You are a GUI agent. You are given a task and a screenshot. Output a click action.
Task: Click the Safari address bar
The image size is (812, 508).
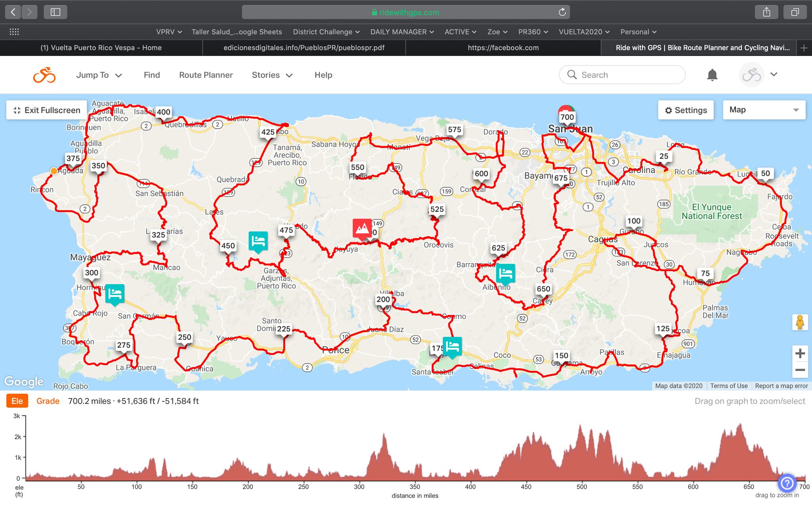(x=406, y=12)
